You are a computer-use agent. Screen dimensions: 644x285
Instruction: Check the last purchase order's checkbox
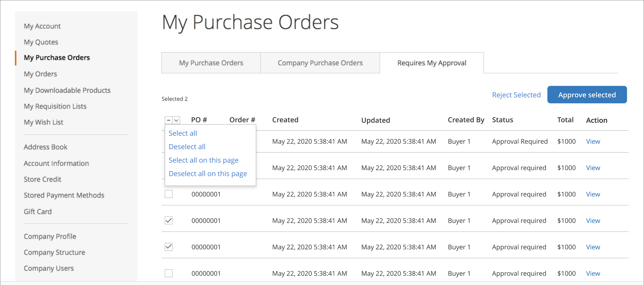(x=169, y=273)
